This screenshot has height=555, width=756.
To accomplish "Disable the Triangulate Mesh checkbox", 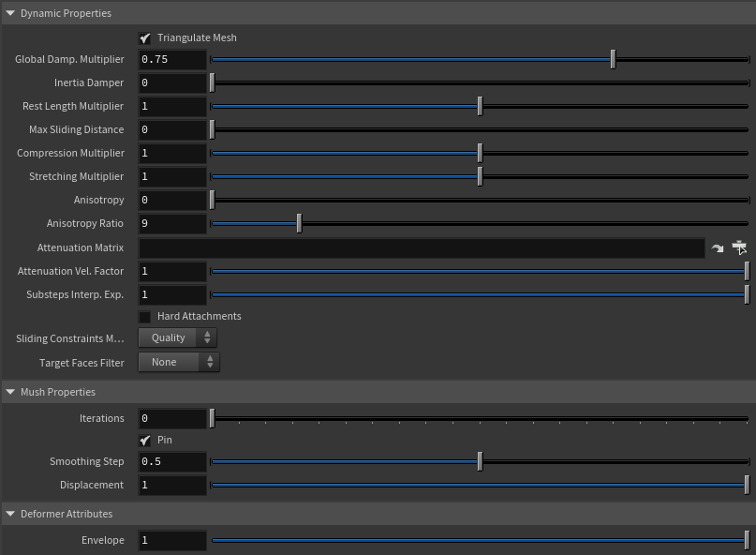I will point(144,38).
